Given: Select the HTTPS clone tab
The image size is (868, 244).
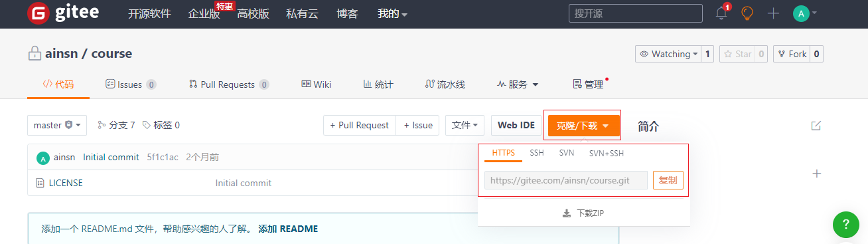Looking at the screenshot, I should coord(504,153).
